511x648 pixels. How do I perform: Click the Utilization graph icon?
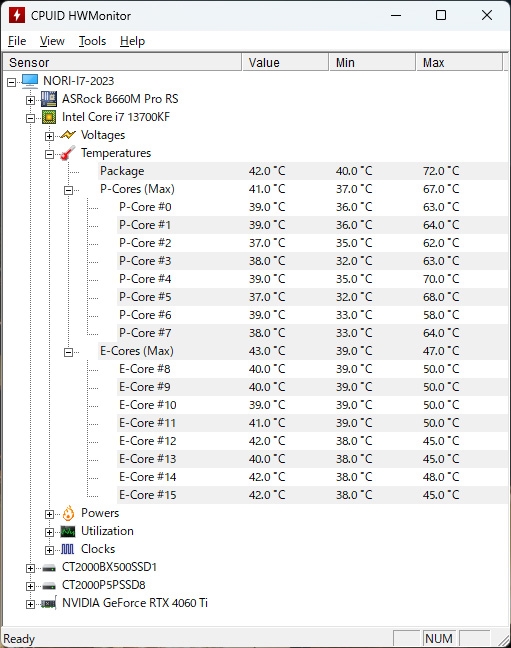(68, 531)
